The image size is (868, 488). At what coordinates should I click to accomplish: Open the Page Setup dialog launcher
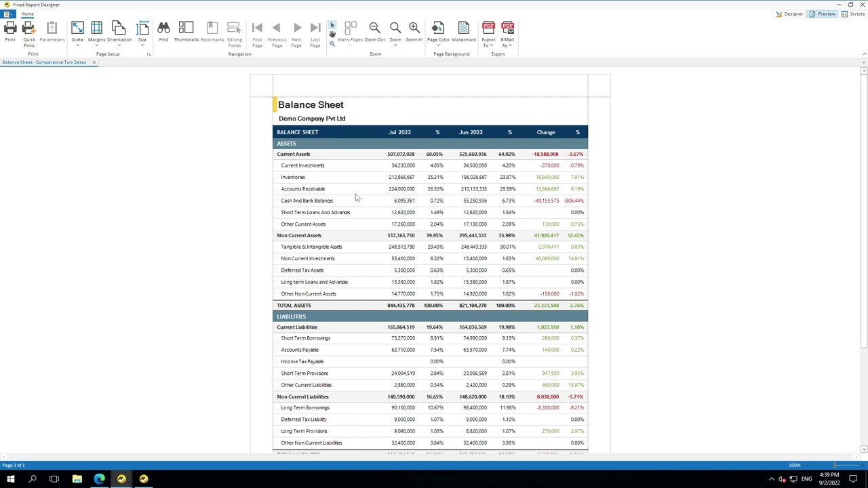coord(149,54)
